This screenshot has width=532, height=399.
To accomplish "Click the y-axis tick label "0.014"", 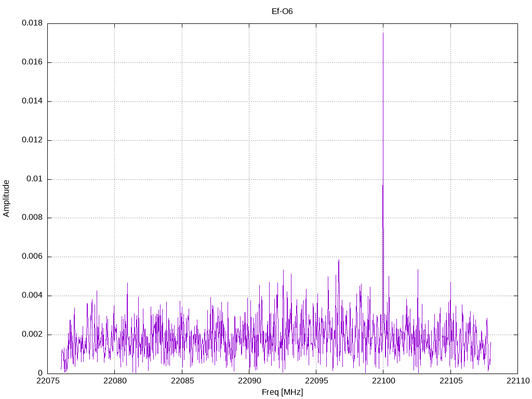I will (x=32, y=101).
